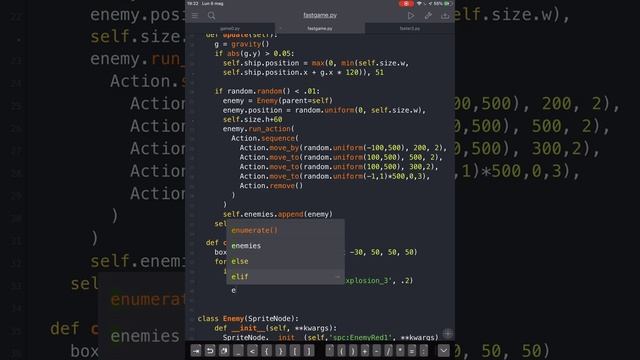
Task: Insert minus sign key
Action: [x=377, y=351]
